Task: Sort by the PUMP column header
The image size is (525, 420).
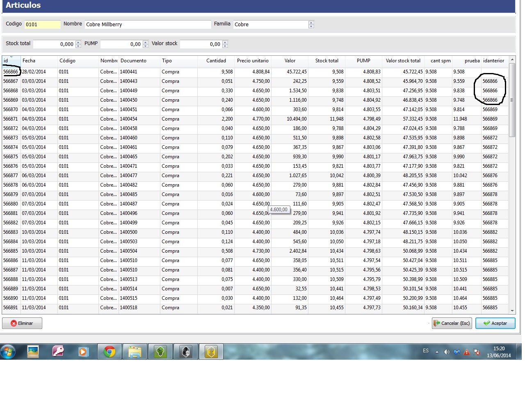Action: [363, 61]
